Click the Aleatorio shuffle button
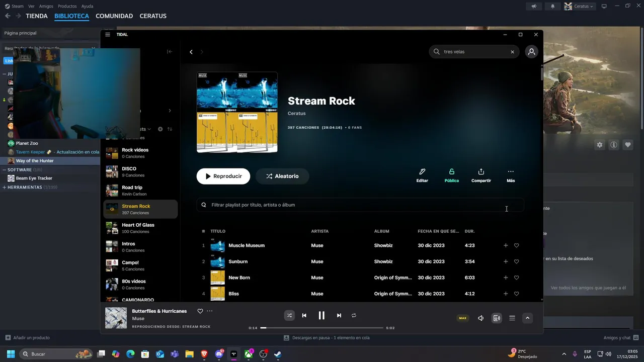 point(282,176)
